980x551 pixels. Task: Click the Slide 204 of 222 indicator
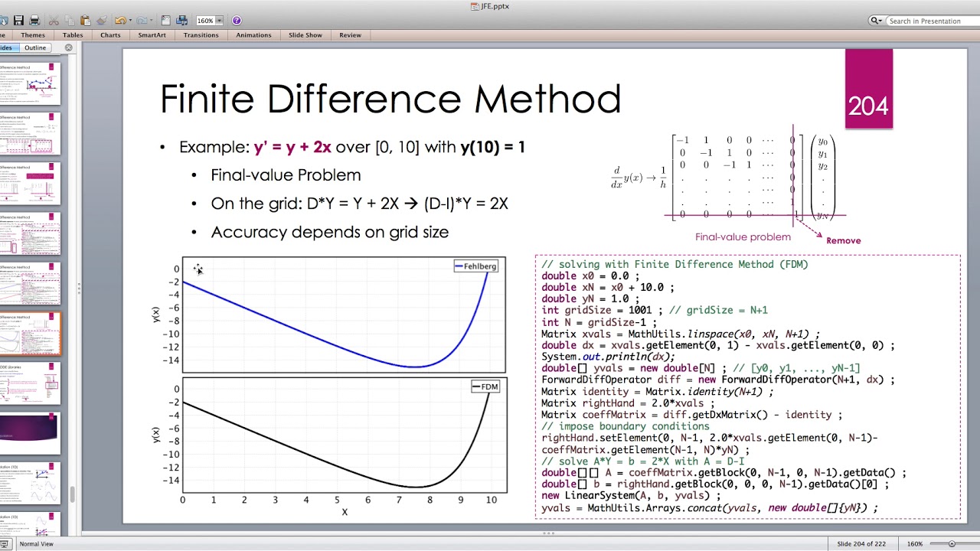point(861,544)
